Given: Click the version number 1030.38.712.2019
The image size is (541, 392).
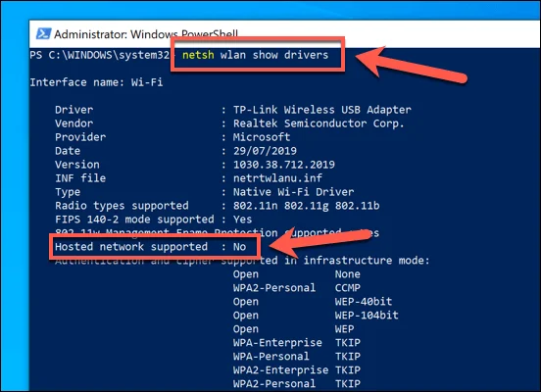Looking at the screenshot, I should [283, 165].
